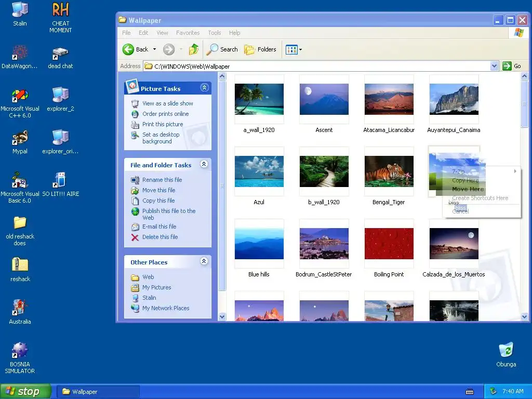
Task: Select the b_wall_1920 thumbnail
Action: pos(324,171)
